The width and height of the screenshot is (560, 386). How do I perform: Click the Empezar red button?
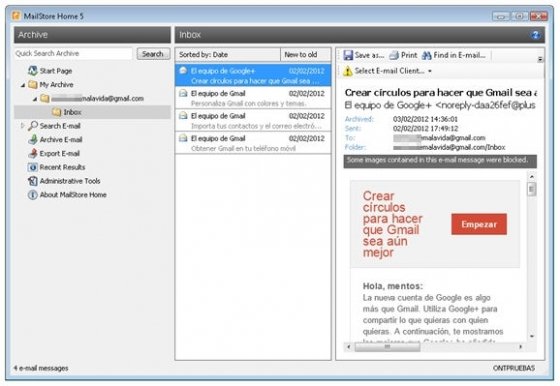[x=479, y=224]
